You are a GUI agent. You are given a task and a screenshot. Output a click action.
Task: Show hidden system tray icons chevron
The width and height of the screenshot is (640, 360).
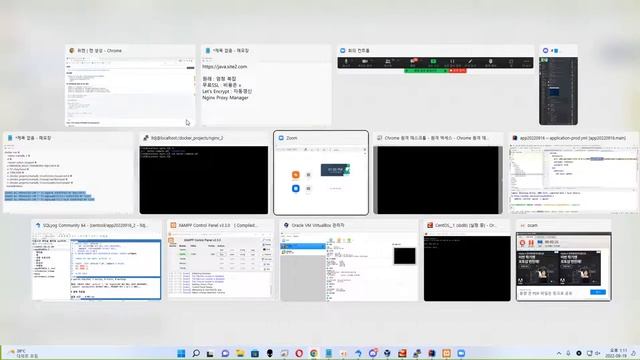pyautogui.click(x=559, y=353)
